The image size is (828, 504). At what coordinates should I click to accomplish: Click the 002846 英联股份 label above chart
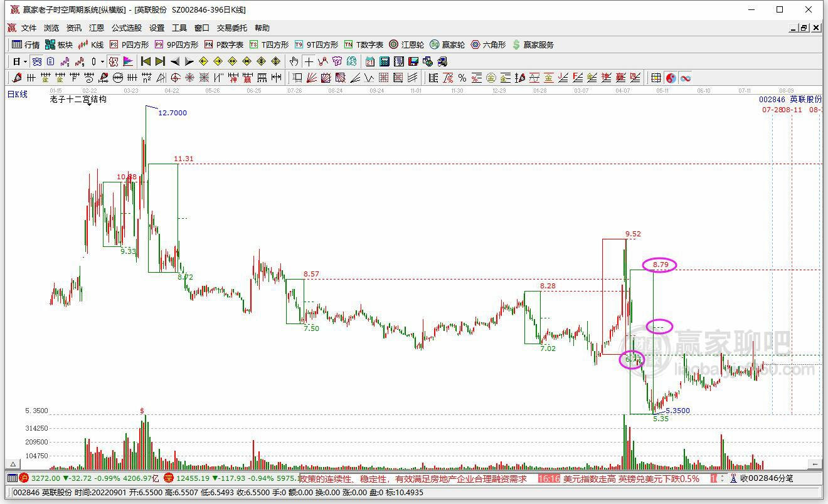coord(790,100)
